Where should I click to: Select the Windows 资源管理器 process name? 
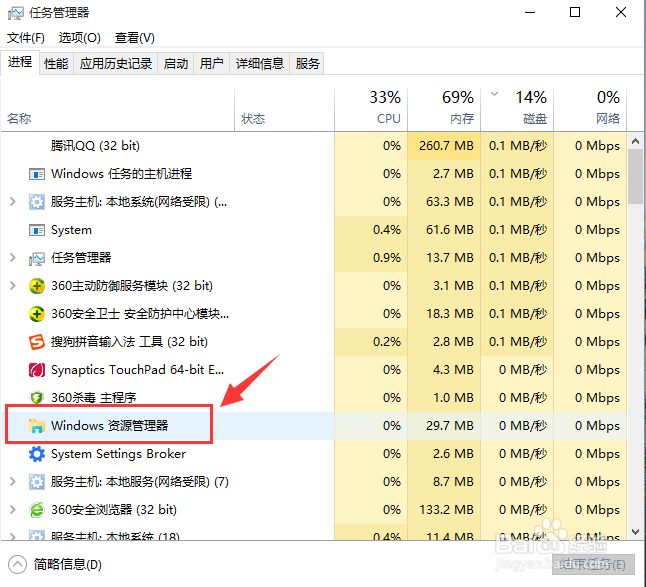(x=110, y=426)
